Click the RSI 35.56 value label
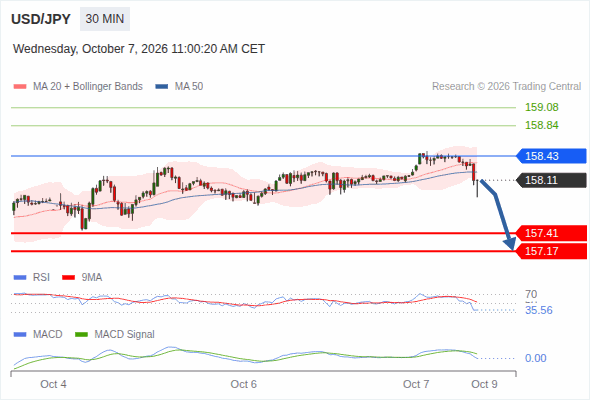 click(539, 310)
